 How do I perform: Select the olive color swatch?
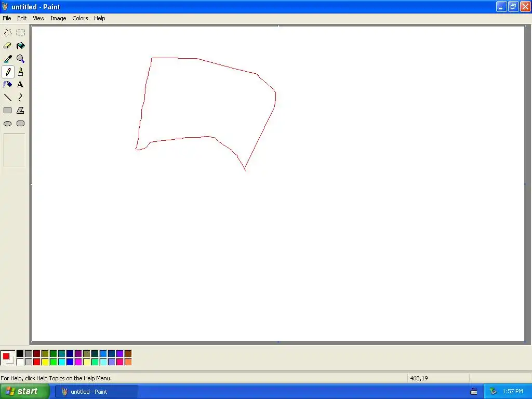tap(45, 354)
